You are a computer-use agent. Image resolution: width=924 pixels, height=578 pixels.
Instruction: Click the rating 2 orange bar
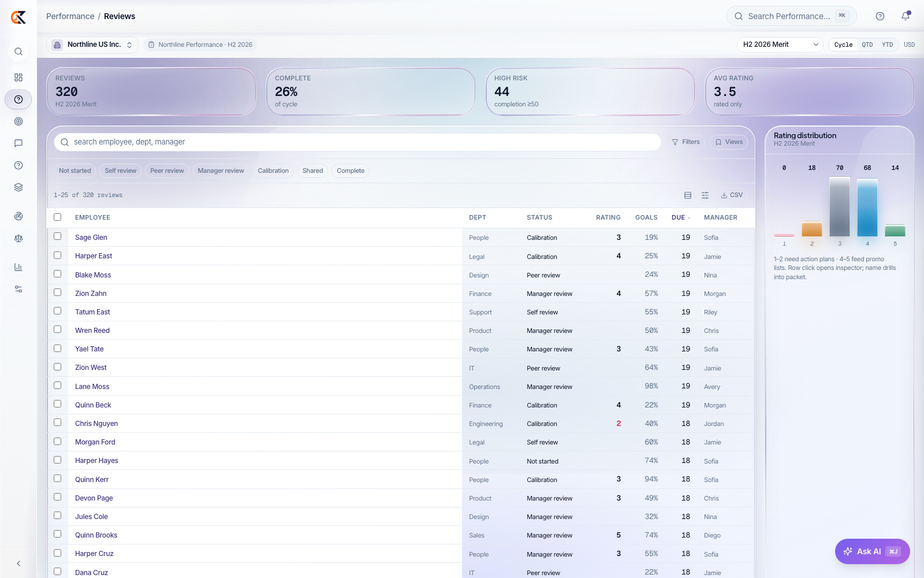click(x=812, y=229)
